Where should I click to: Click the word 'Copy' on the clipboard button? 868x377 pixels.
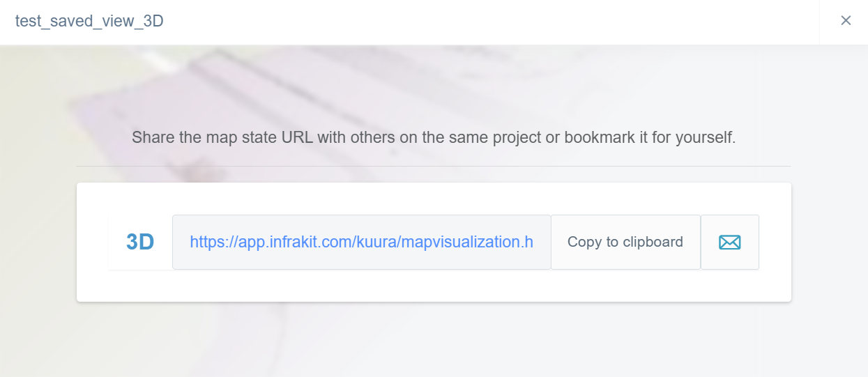584,242
